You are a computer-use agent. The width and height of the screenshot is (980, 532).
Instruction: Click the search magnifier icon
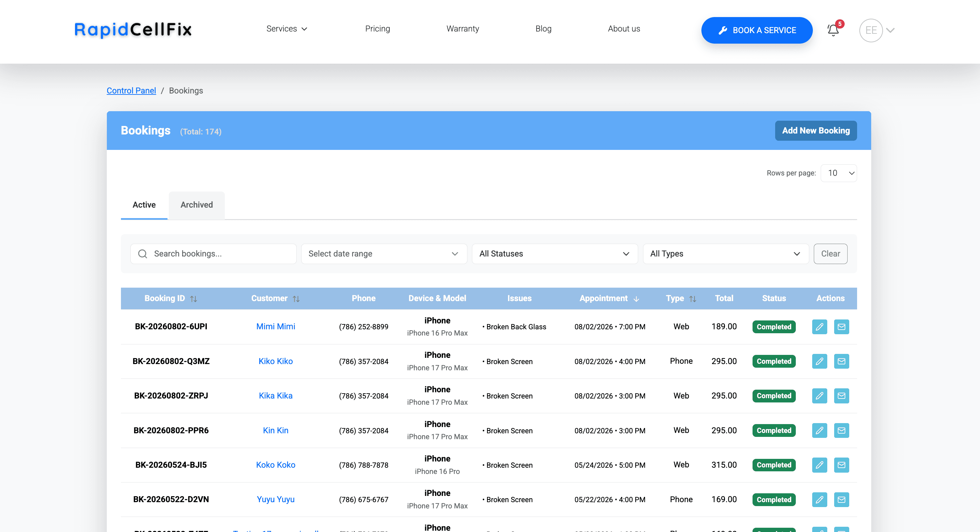click(x=143, y=254)
